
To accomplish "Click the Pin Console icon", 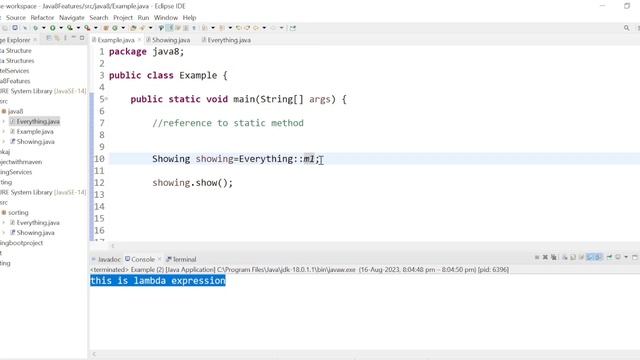I will (609, 257).
